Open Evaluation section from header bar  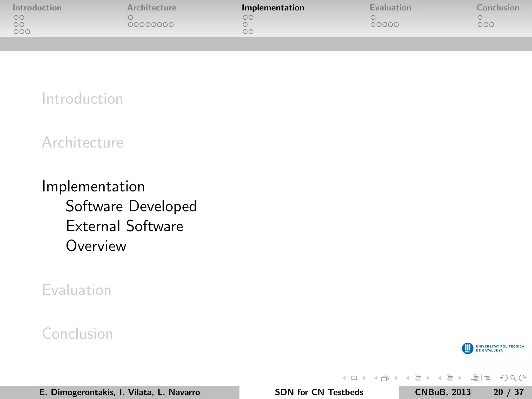point(390,8)
